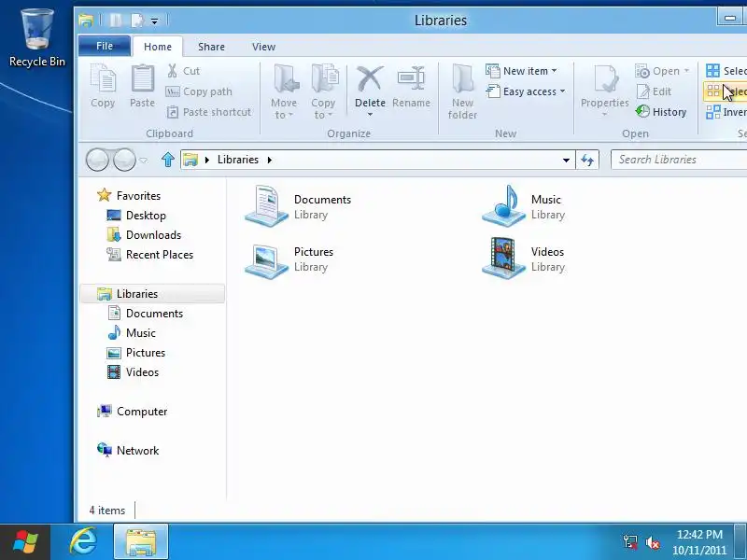This screenshot has width=747, height=560.
Task: Select the Documents library icon
Action: pyautogui.click(x=266, y=206)
